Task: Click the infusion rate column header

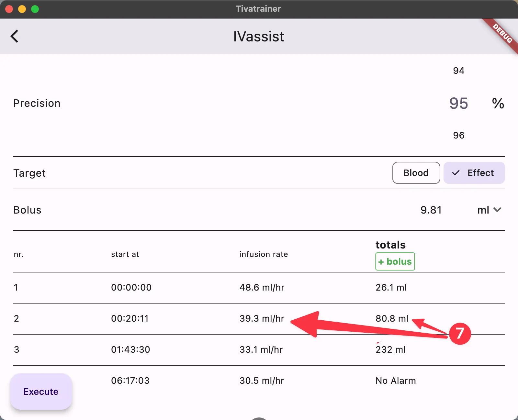Action: pyautogui.click(x=264, y=254)
